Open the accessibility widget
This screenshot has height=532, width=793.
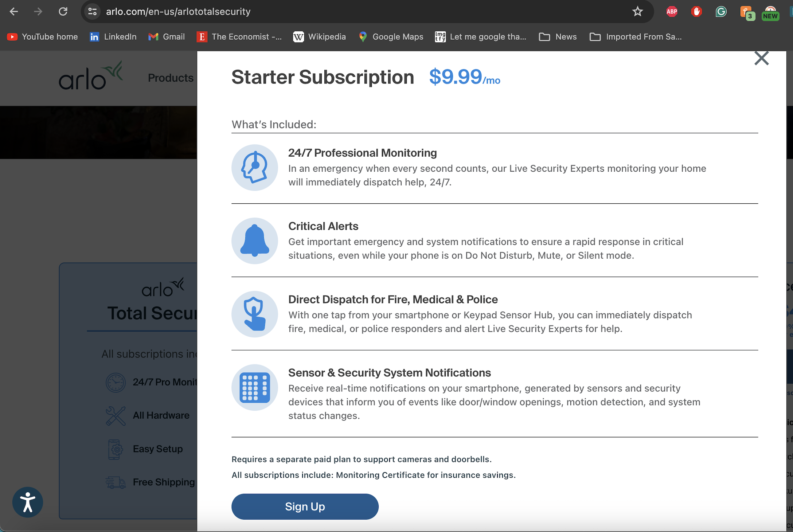click(x=28, y=502)
